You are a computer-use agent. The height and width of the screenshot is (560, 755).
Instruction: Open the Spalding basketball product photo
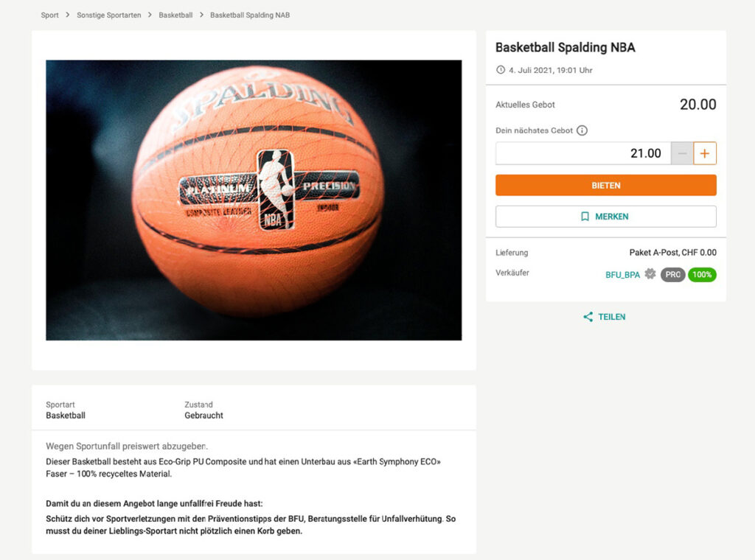click(254, 200)
